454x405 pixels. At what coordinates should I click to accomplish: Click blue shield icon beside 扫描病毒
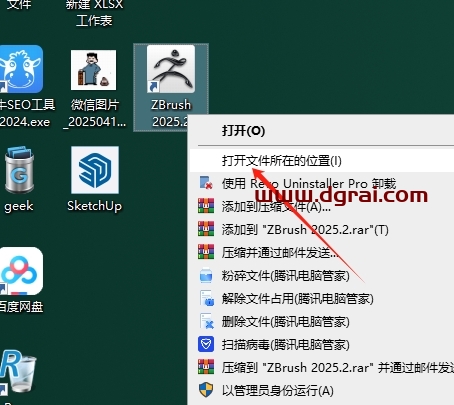[206, 344]
